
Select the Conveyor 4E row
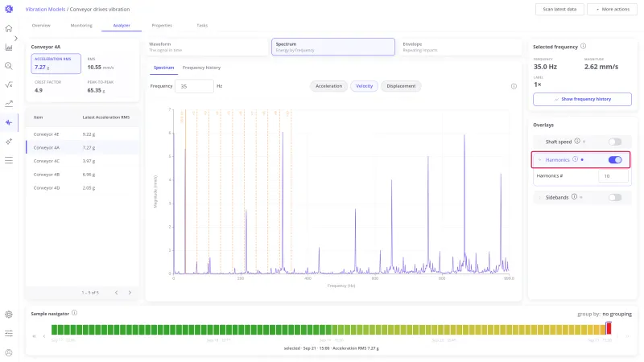point(83,134)
